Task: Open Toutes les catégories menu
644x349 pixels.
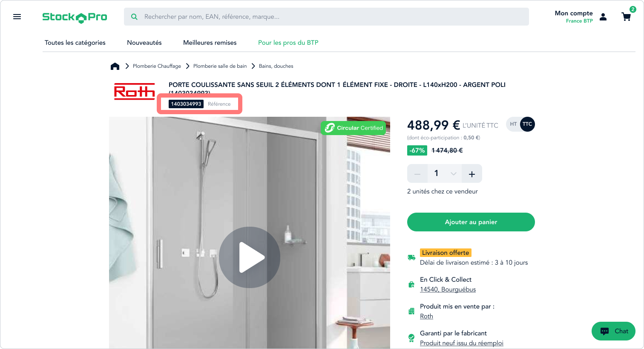Action: (x=75, y=43)
